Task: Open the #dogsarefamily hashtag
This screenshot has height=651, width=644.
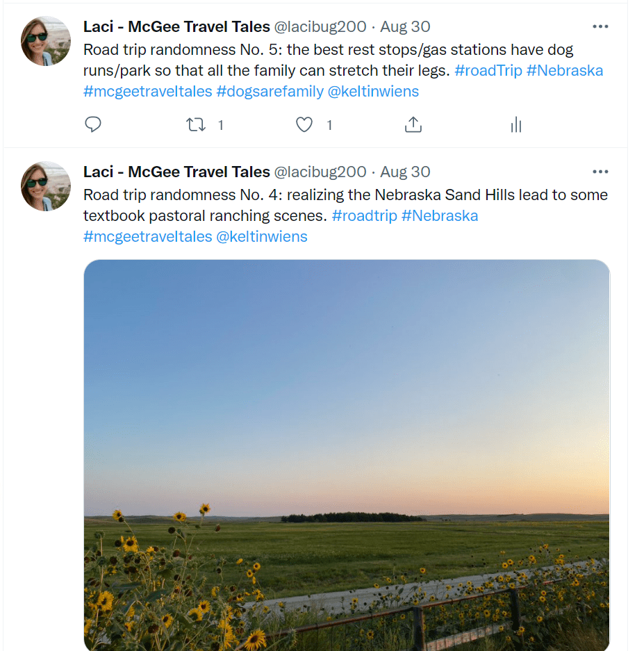Action: pyautogui.click(x=270, y=91)
